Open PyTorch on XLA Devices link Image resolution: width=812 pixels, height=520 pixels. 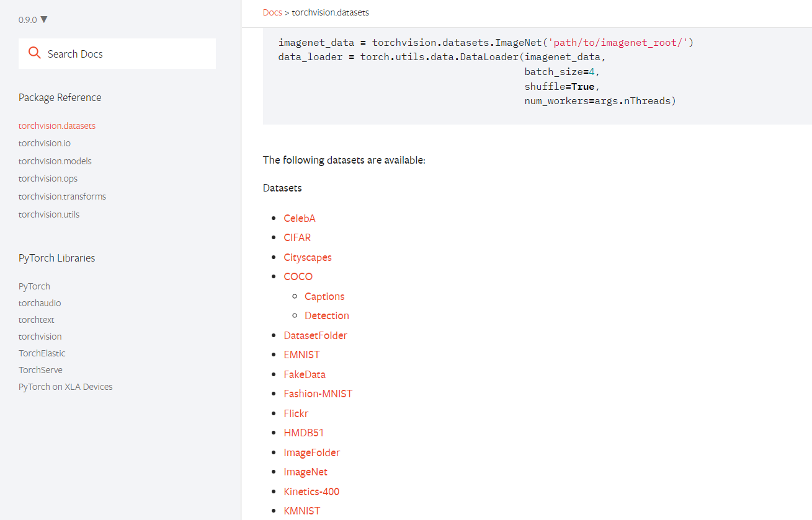[x=66, y=387]
